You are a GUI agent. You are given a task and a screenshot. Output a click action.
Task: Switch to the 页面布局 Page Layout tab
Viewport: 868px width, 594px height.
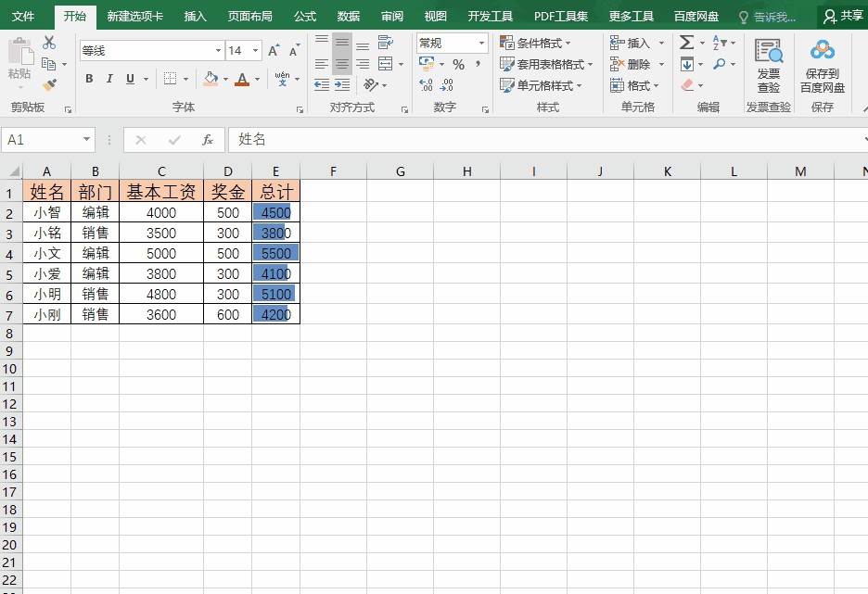[250, 16]
